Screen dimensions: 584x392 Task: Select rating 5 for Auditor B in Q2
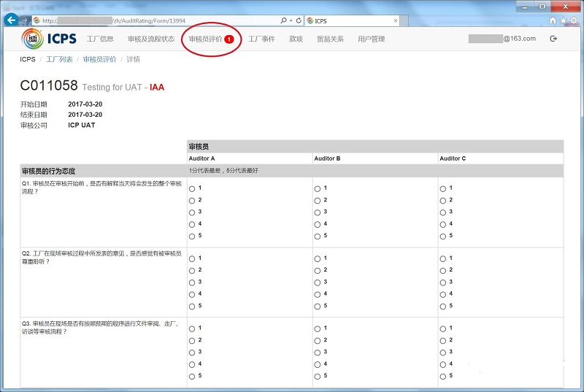[318, 307]
